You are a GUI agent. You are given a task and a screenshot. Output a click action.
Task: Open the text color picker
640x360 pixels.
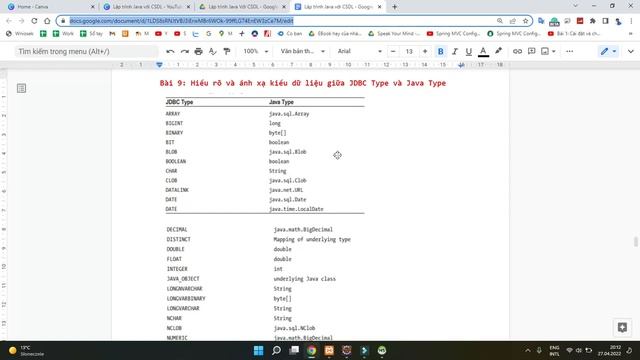483,51
